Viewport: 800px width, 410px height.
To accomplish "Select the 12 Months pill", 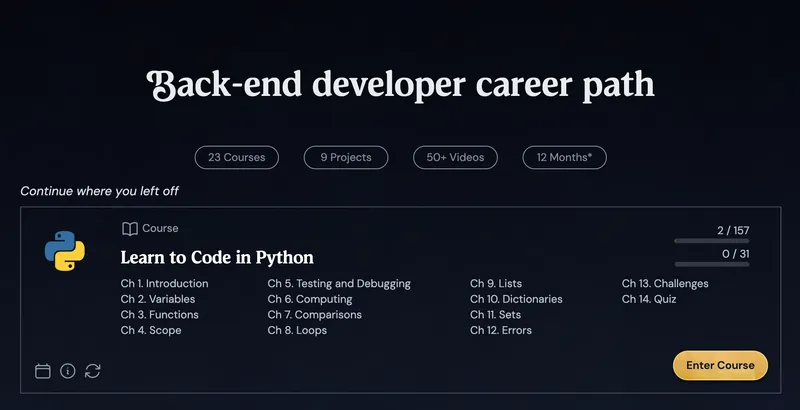I will pyautogui.click(x=564, y=157).
